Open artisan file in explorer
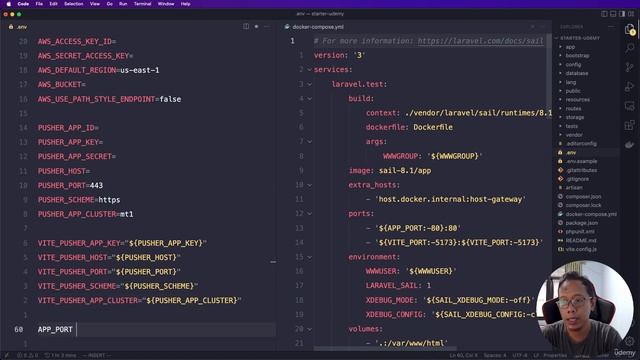This screenshot has height=360, width=640. tap(574, 188)
